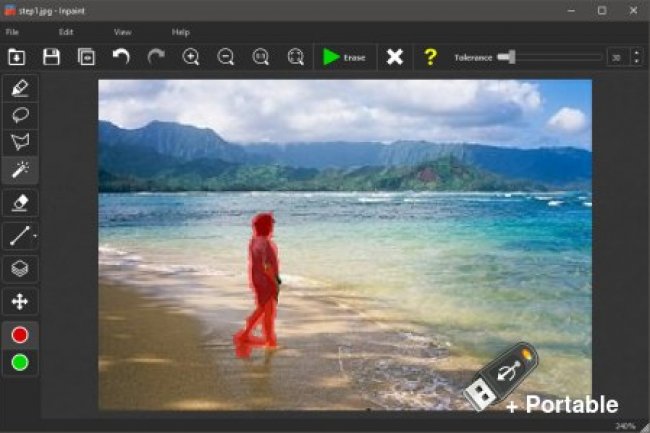Zoom out of the image
The height and width of the screenshot is (433, 650).
(x=226, y=57)
